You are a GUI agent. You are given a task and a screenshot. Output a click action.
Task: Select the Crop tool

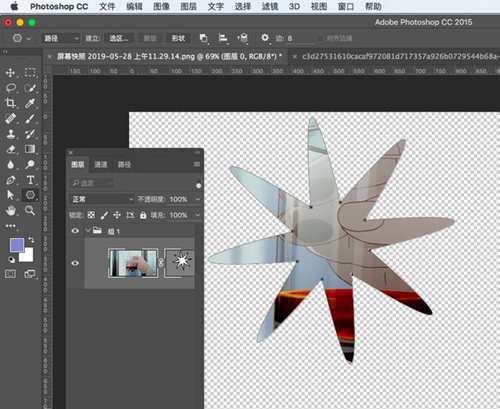[10, 103]
